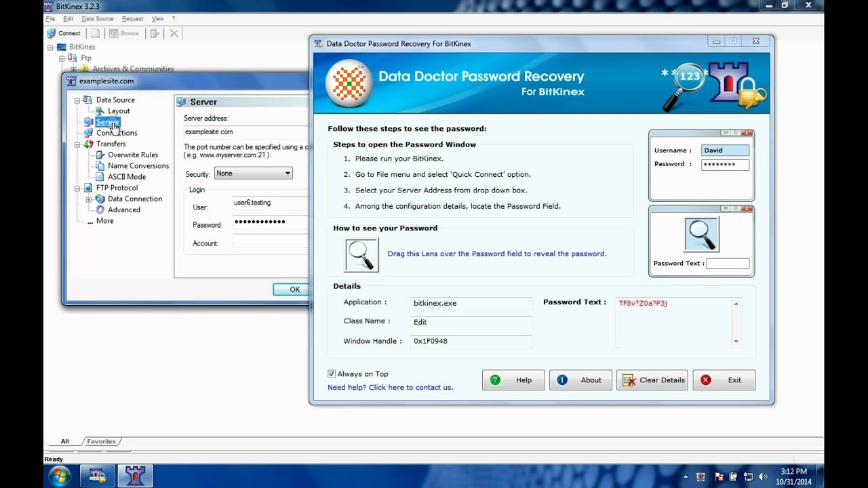Toggle the Always on Top checkbox
This screenshot has height=488, width=868.
(x=332, y=374)
